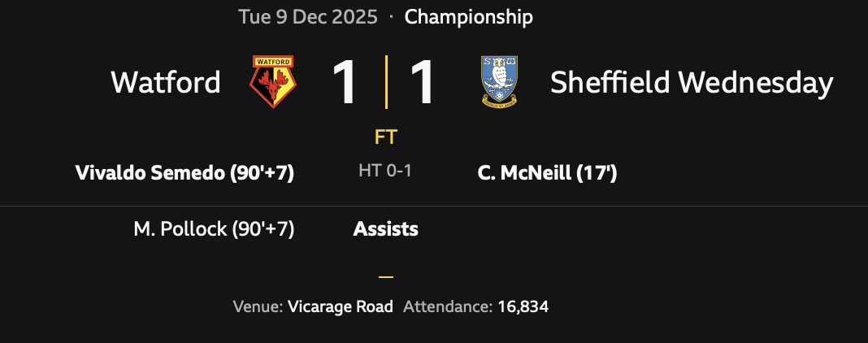Click Sheffield Wednesday's score of 1
The image size is (868, 343).
[x=423, y=82]
